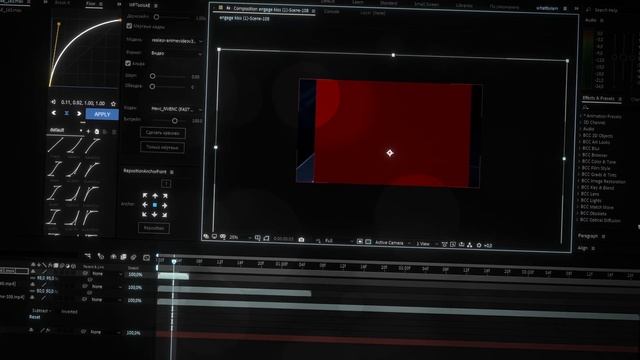Select the first linear curve preset thumbnail
640x360 pixels.
tap(55, 146)
